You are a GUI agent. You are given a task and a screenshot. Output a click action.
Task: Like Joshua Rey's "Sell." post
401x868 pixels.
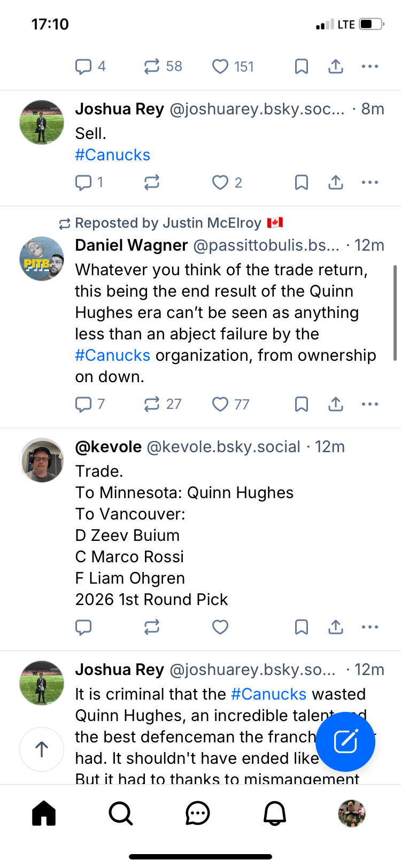(220, 183)
